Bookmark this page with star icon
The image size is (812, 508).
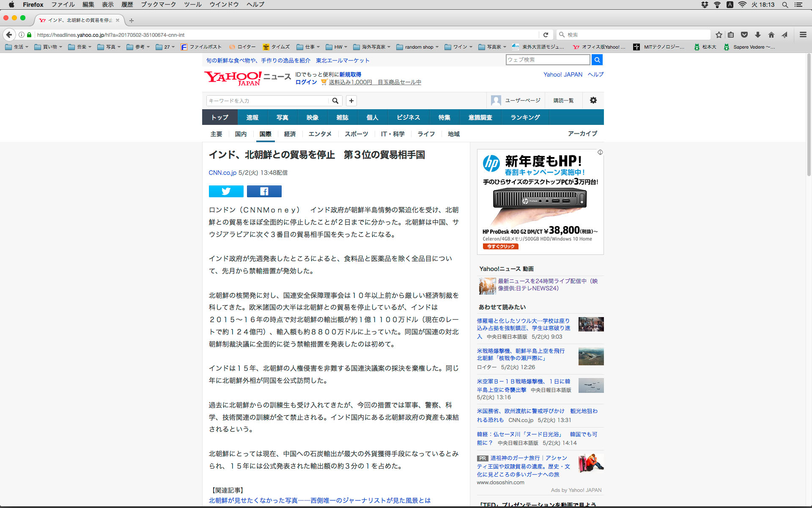coord(719,35)
